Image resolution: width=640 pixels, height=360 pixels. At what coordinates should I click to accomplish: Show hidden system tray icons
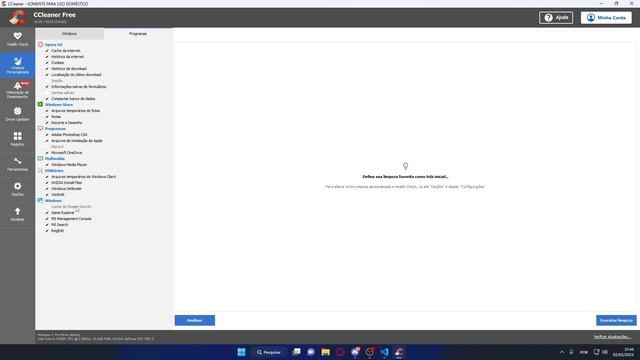tap(562, 352)
